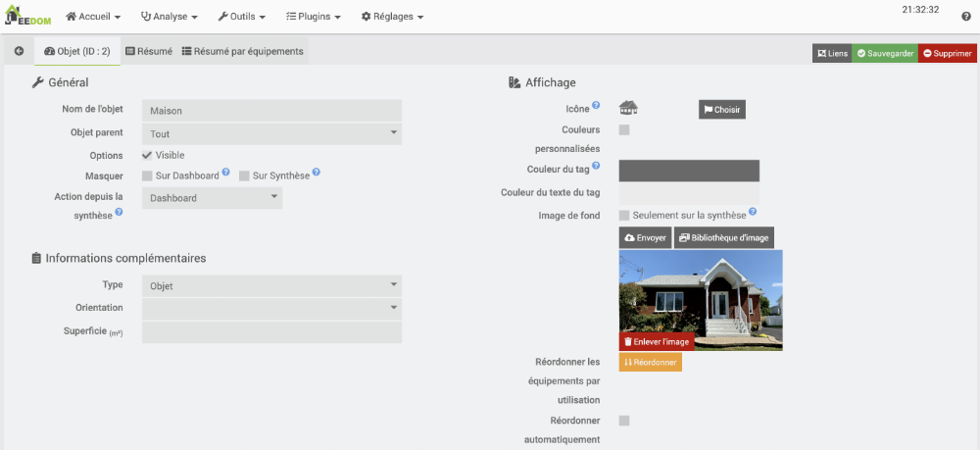Click Sauvegarder to save the object
Image resolution: width=980 pixels, height=450 pixels.
pyautogui.click(x=885, y=54)
